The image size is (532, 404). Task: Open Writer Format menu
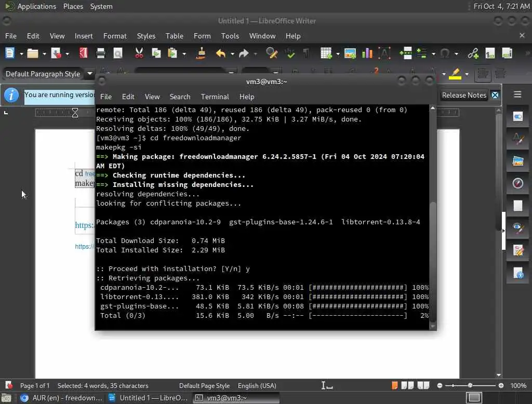(x=115, y=36)
